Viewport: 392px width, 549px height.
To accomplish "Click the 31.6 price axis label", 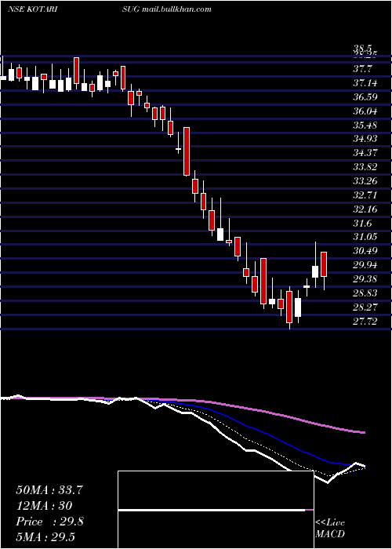I will coord(362,223).
